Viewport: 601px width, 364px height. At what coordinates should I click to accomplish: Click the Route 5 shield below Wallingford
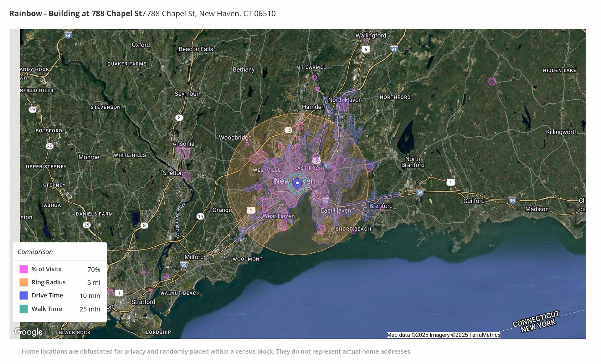[x=366, y=49]
